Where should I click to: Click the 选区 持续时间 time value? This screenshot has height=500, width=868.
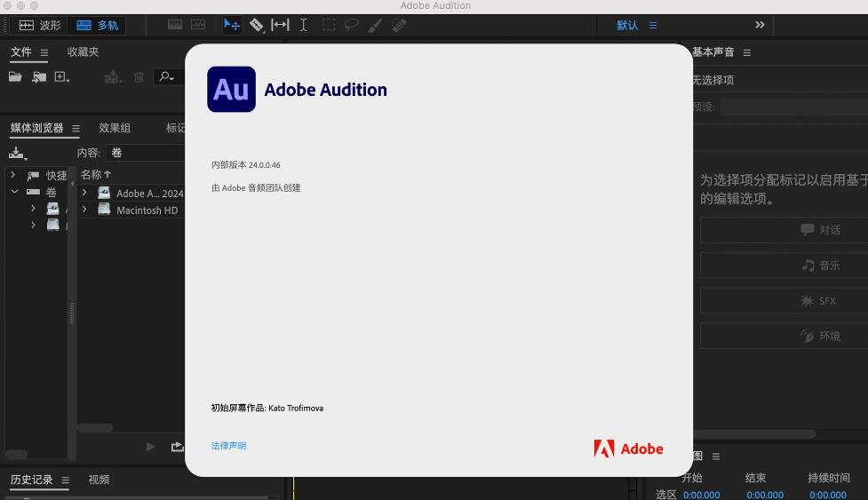[x=828, y=495]
